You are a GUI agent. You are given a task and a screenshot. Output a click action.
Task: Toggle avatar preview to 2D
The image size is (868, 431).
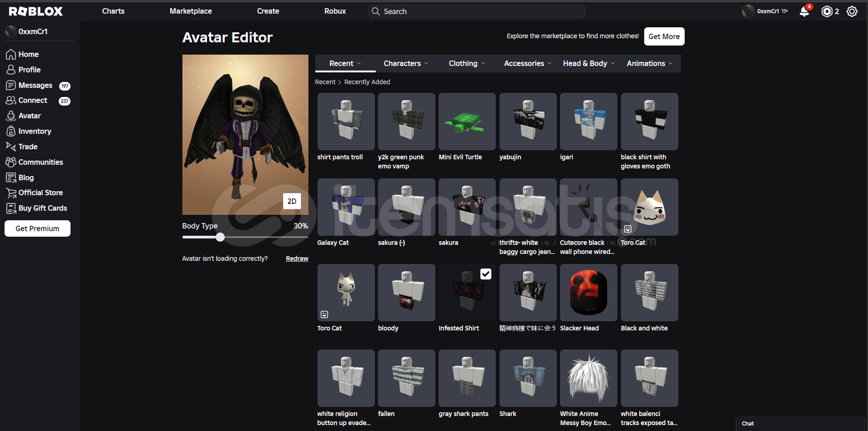point(292,201)
